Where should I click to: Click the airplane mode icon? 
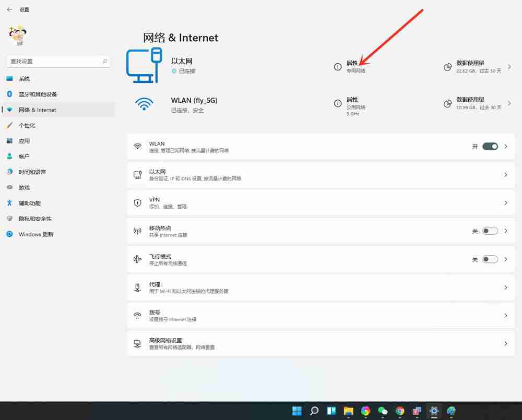[x=137, y=259]
